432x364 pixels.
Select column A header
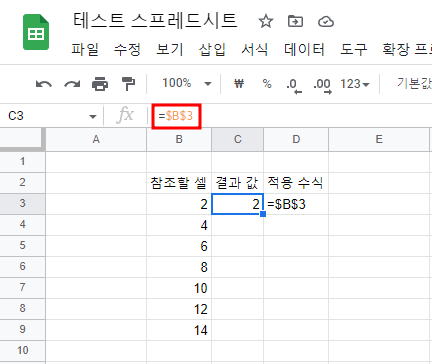click(x=96, y=139)
